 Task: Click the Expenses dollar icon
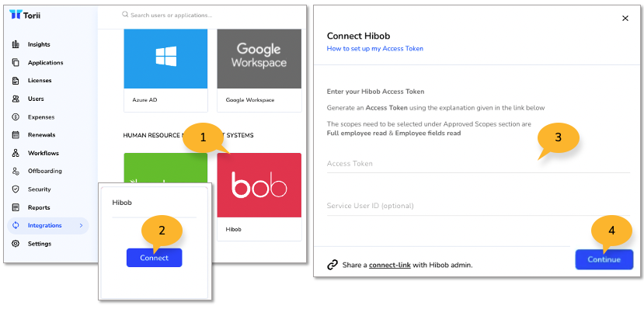point(16,117)
